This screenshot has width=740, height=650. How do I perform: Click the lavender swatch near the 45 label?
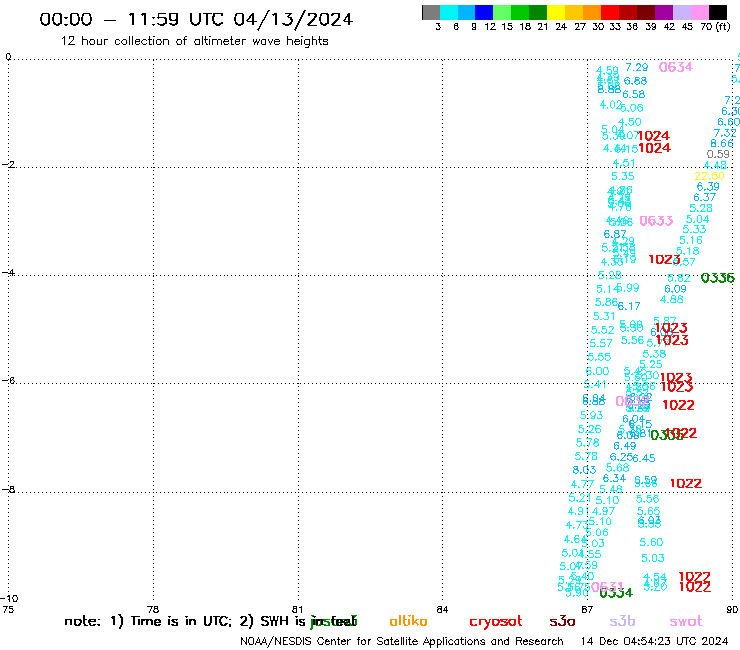tap(681, 12)
